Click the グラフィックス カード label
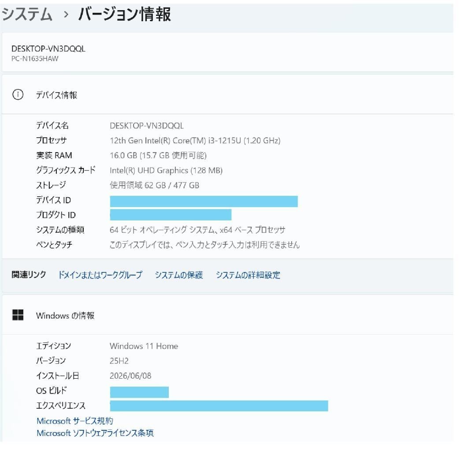 66,170
